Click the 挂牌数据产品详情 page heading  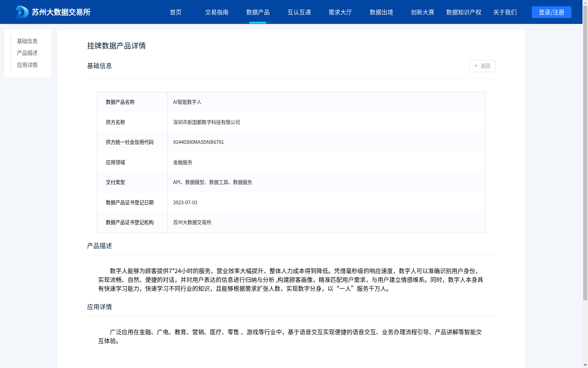[x=116, y=46]
